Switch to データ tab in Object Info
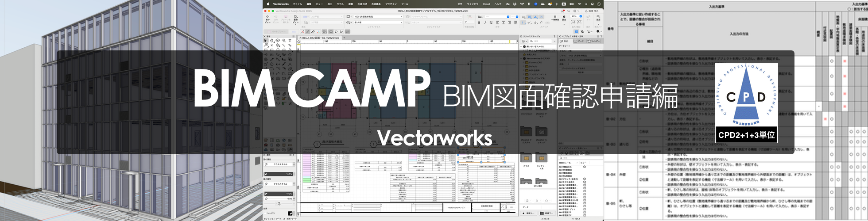Screen dimensions: 868x221 point(580,41)
